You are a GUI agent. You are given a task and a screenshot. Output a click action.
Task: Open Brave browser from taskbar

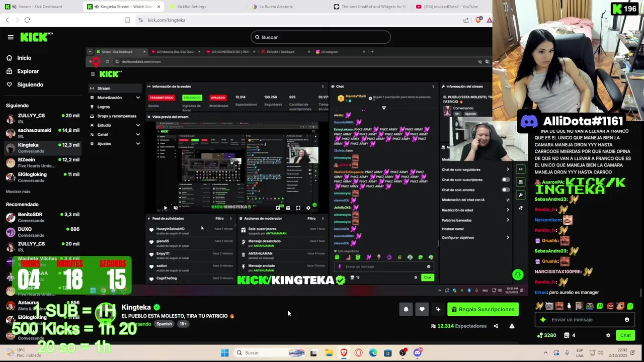pos(344,353)
